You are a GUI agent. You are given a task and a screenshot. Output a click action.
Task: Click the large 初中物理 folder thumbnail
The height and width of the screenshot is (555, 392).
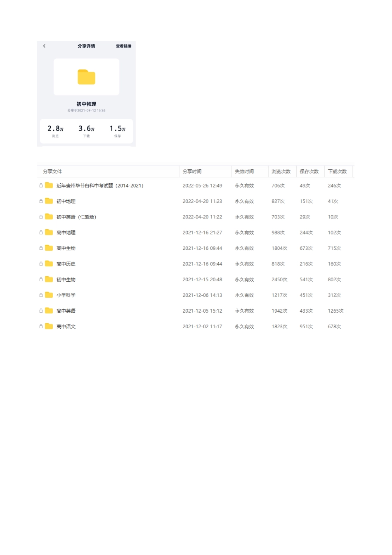[86, 77]
